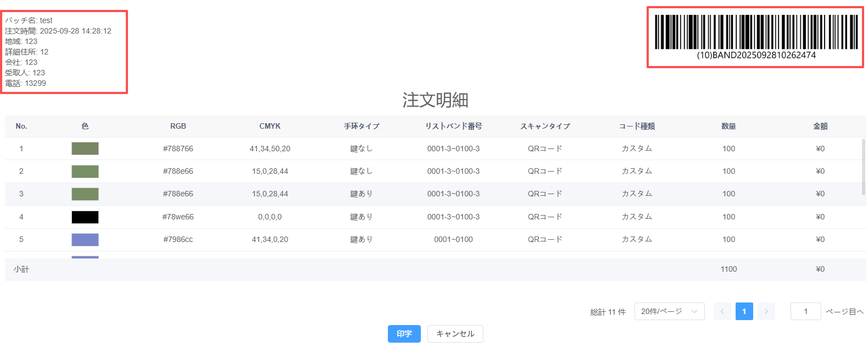868x352 pixels.
Task: Click the blue 印字 print button
Action: point(404,334)
